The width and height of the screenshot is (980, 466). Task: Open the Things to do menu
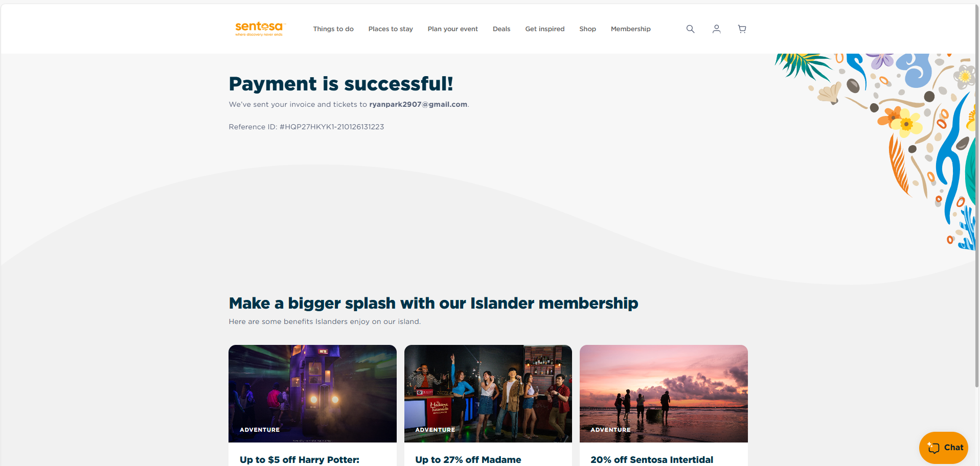(x=333, y=29)
